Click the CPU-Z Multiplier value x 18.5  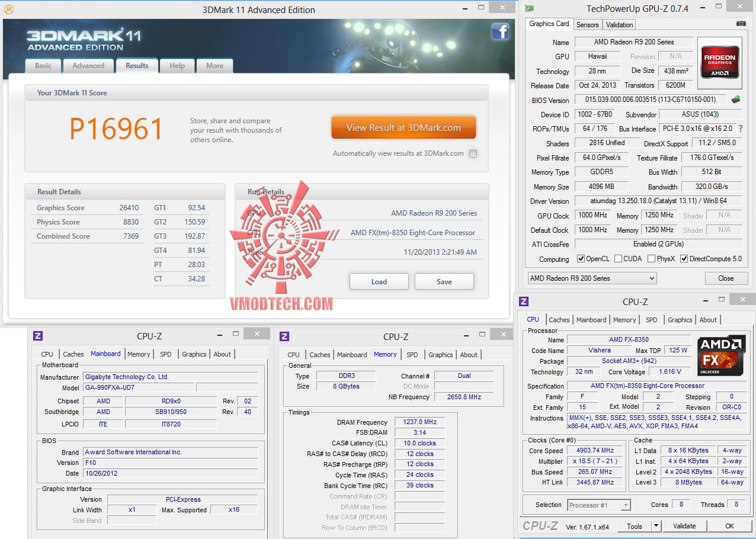[595, 461]
